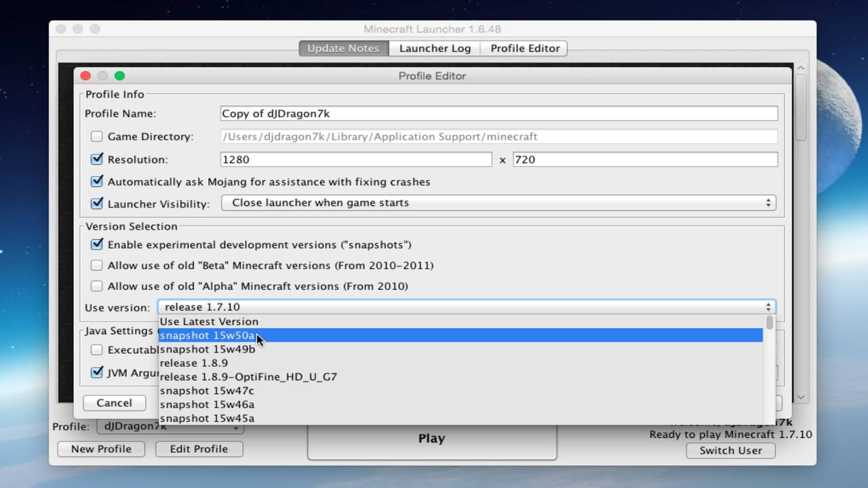Disable automatic crash assistance from Mojang

96,182
